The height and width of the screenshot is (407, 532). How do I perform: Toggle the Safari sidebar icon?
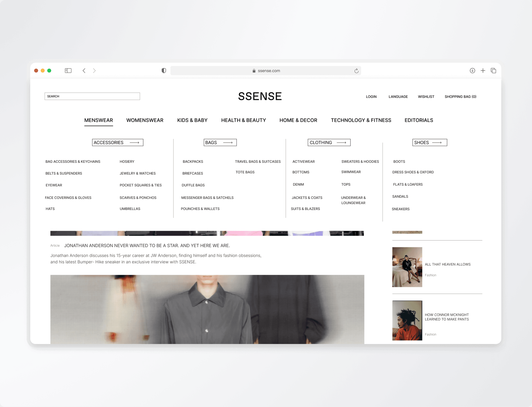[68, 71]
